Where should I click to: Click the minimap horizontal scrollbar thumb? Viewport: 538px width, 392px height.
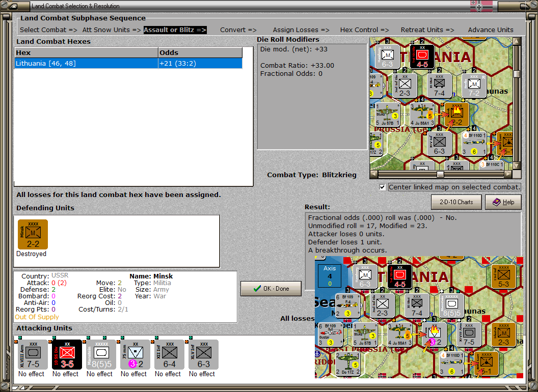click(x=440, y=174)
